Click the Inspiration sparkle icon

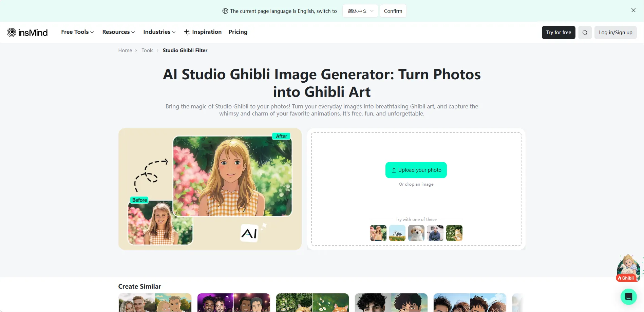(x=187, y=32)
